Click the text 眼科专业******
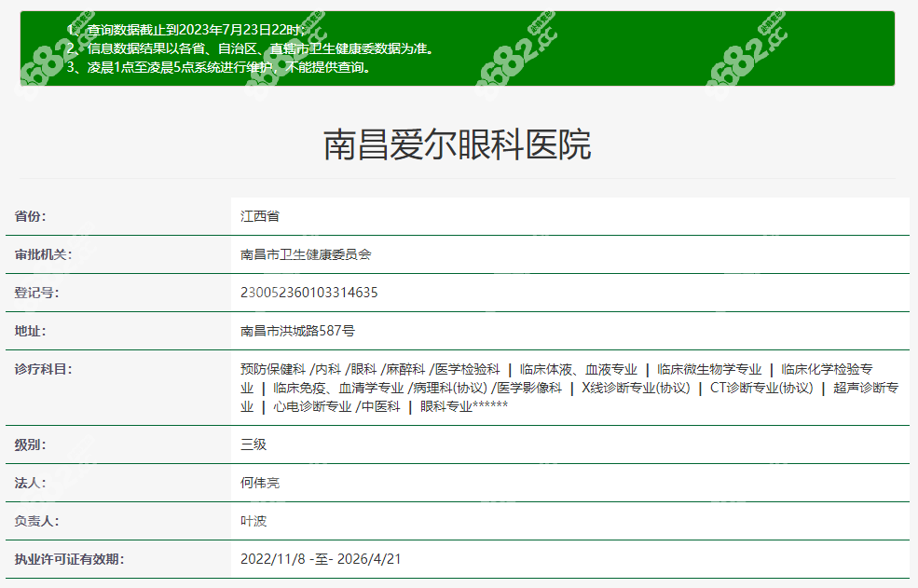This screenshot has height=588, width=918. (464, 406)
